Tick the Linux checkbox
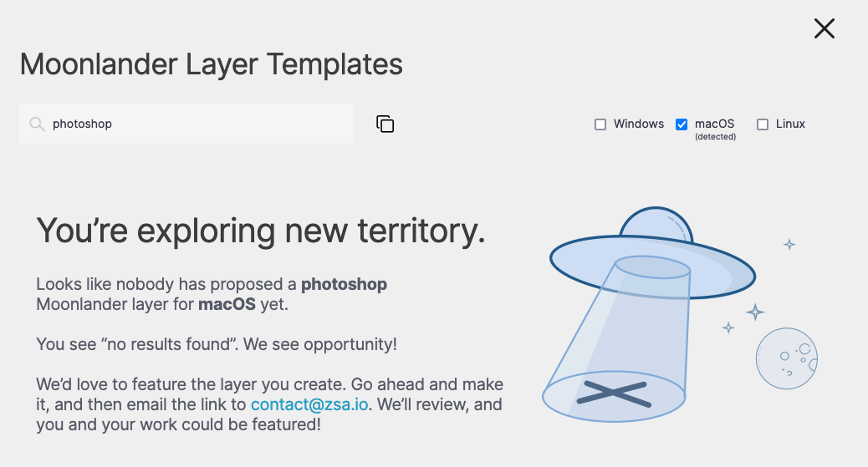The image size is (868, 467). 763,124
